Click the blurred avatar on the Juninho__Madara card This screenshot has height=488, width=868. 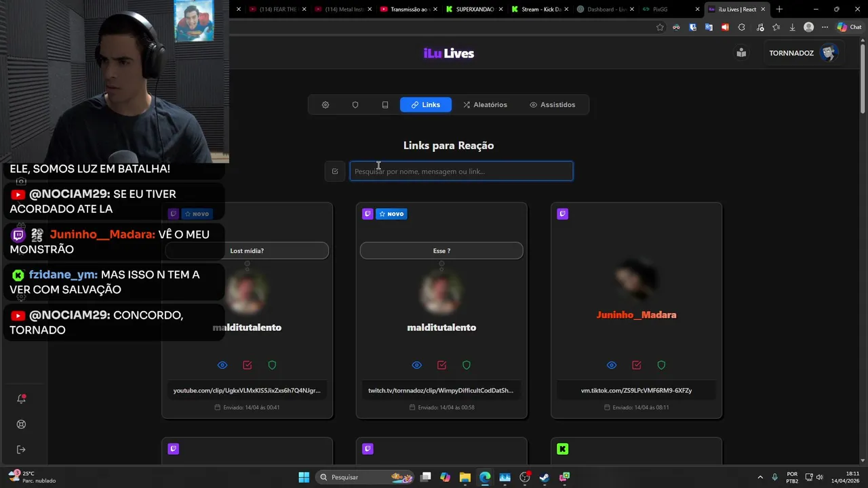[636, 279]
